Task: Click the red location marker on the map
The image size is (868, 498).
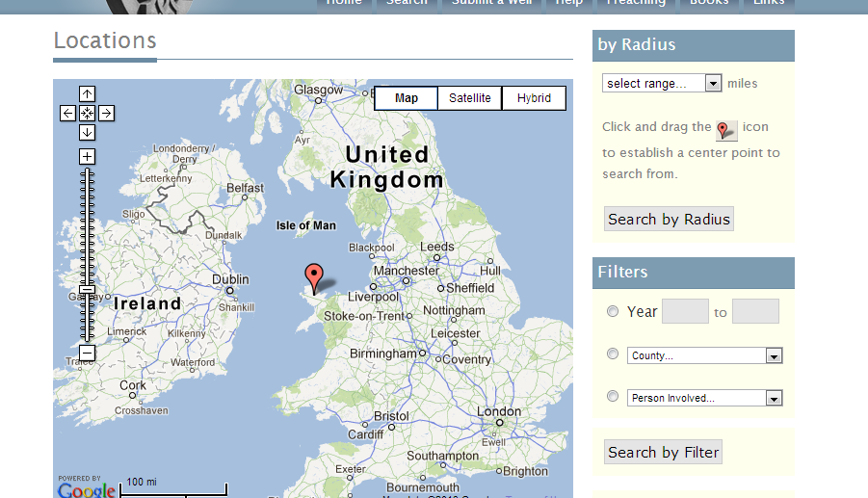Action: [314, 278]
